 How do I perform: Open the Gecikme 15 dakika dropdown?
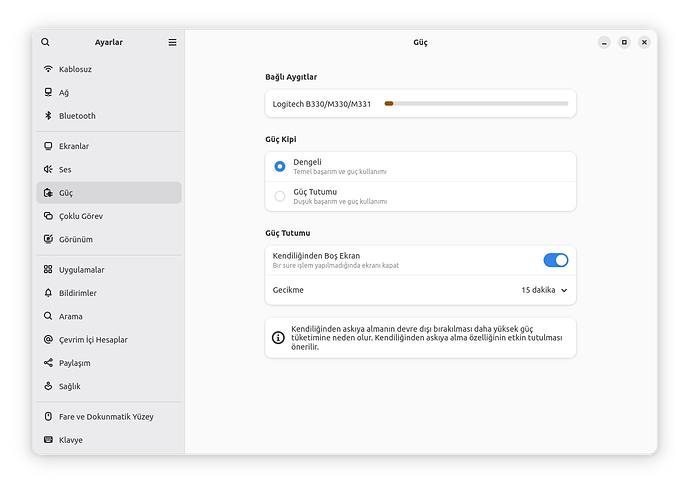click(543, 290)
